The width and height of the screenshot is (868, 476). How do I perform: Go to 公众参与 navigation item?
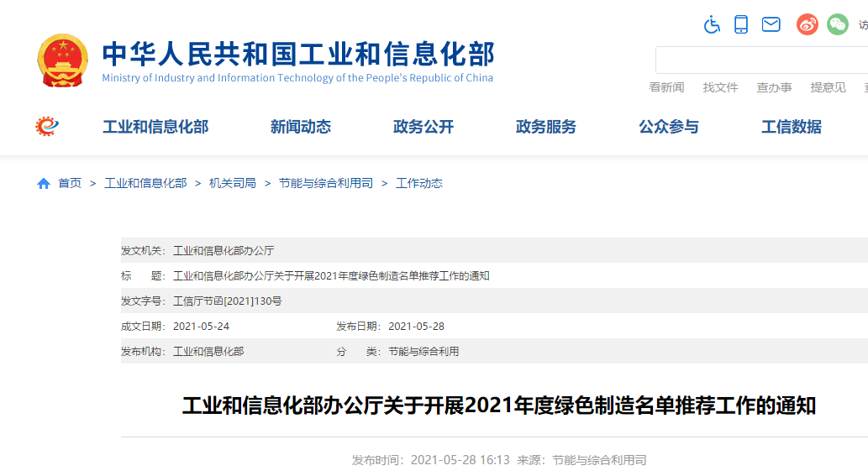pyautogui.click(x=669, y=127)
